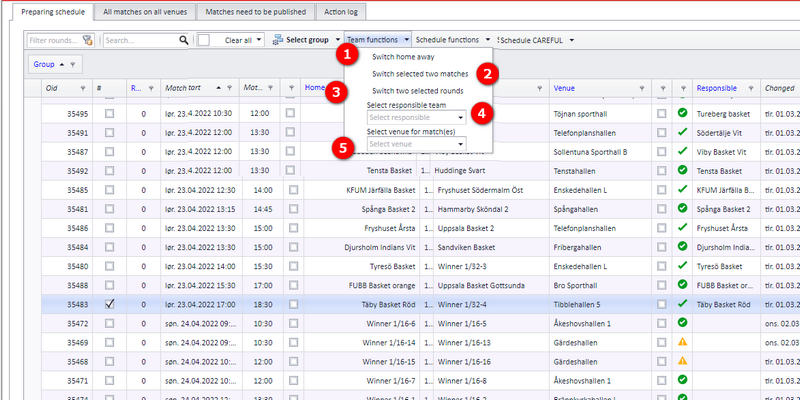This screenshot has height=400, width=800.
Task: Open the Venue column filter pin
Action: tap(642, 88)
